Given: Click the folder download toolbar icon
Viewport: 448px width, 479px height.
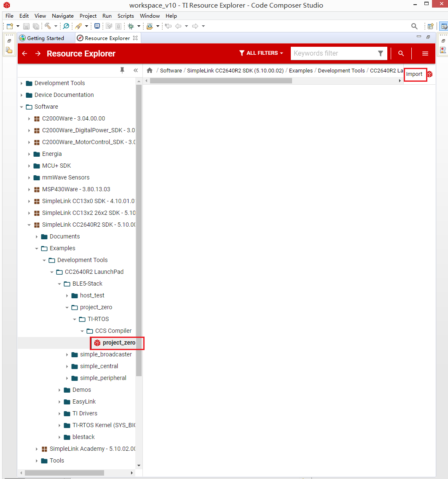Looking at the screenshot, I should 150,26.
